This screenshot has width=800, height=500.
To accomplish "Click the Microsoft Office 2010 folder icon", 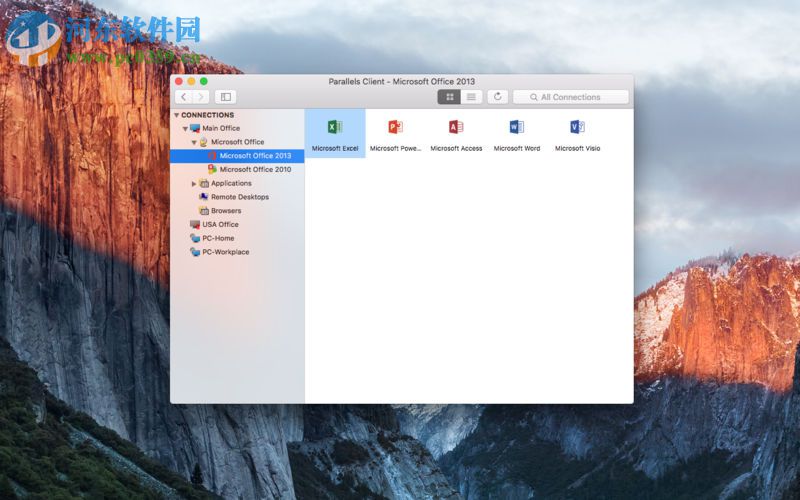I will click(212, 169).
